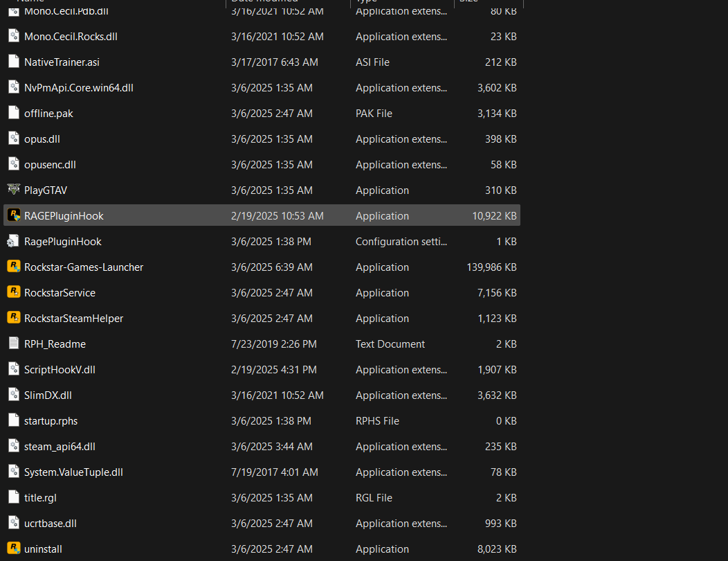Image resolution: width=728 pixels, height=561 pixels.
Task: Click the startup.rphs file icon
Action: (14, 420)
